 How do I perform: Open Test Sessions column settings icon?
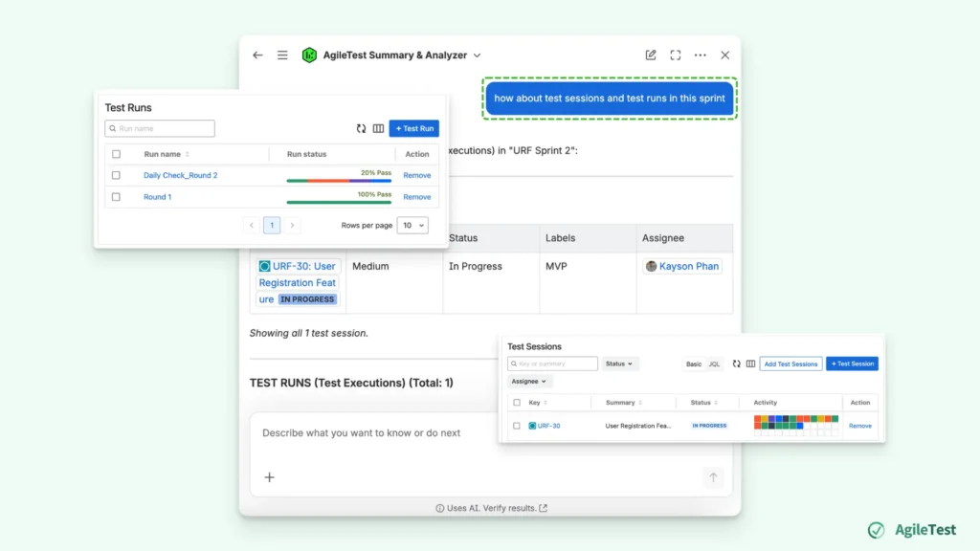(750, 364)
